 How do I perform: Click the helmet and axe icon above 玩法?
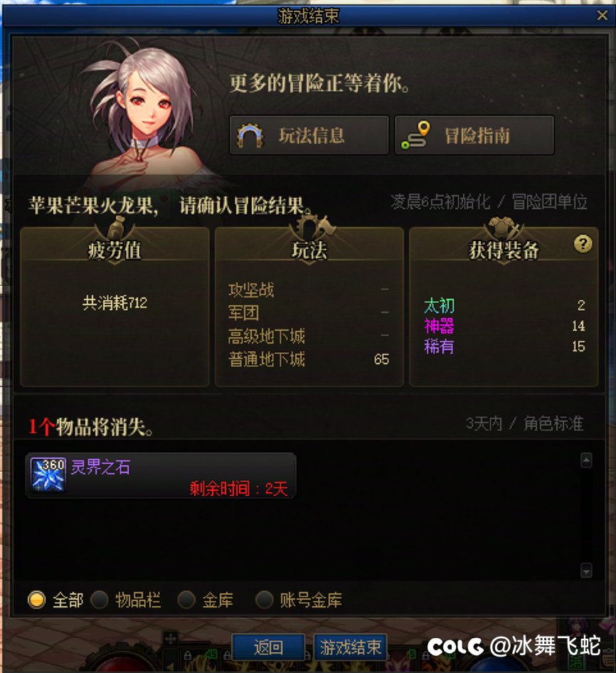coord(313,227)
